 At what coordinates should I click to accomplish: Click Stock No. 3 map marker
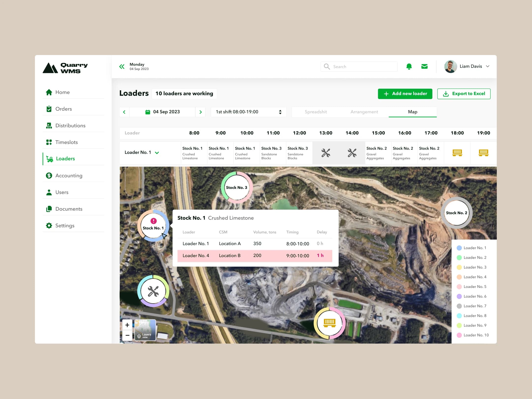(x=237, y=187)
